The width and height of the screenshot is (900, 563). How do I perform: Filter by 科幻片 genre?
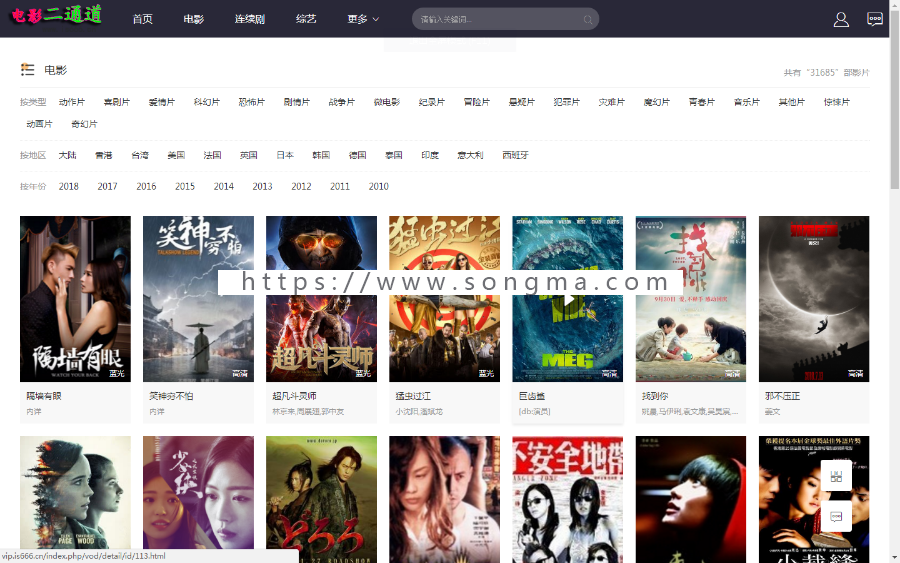coord(207,102)
